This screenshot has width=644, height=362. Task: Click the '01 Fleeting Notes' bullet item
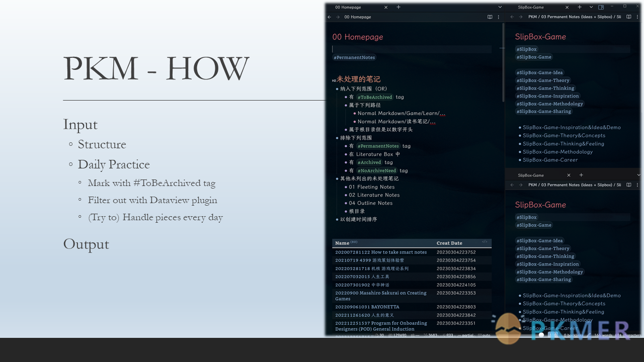point(372,187)
